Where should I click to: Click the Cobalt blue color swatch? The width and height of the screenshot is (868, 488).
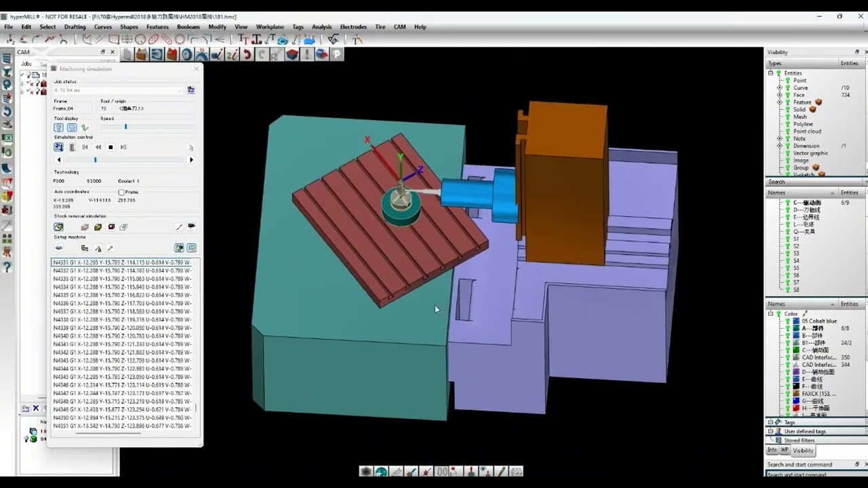pyautogui.click(x=797, y=321)
